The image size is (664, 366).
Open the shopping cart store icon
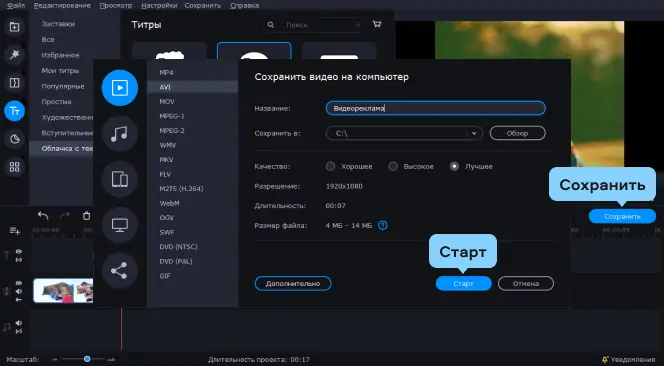coord(376,24)
